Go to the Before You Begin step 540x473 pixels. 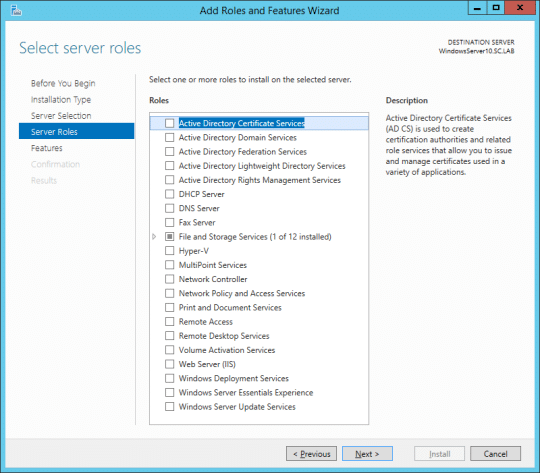point(63,83)
